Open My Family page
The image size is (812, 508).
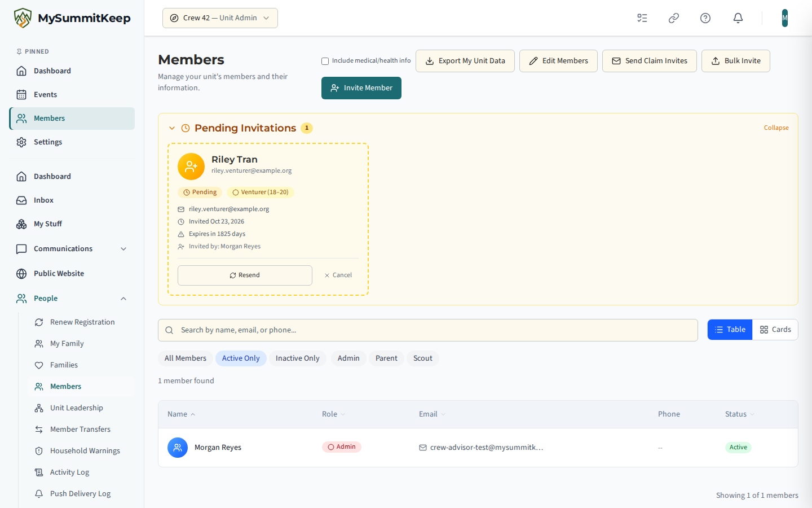81,344
